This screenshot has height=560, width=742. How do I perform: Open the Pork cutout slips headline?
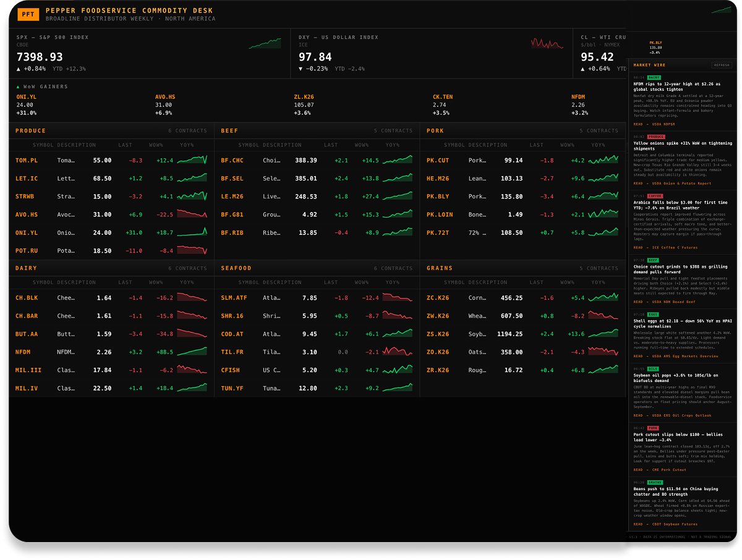(x=680, y=438)
